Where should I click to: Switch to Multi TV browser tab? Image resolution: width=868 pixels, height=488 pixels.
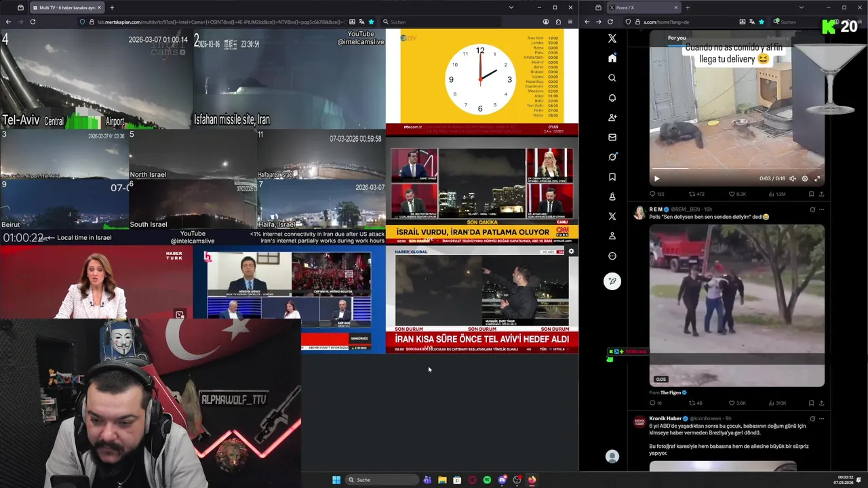66,7
